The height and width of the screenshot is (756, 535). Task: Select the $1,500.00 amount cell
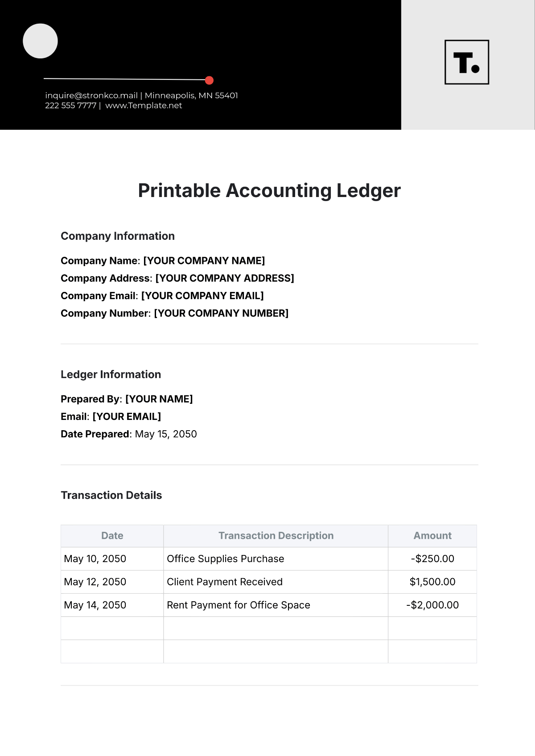coord(432,582)
